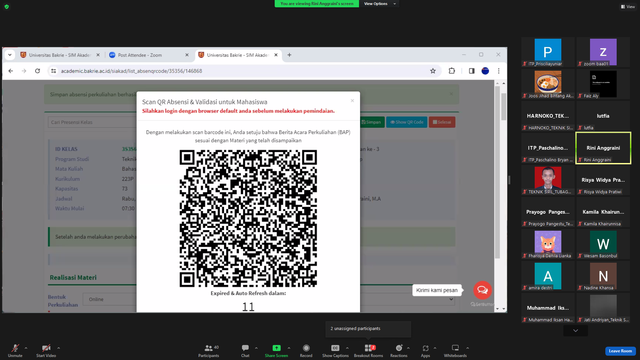Screen dimensions: 640x360
Task: Open Breakout Rooms
Action: tap(369, 350)
